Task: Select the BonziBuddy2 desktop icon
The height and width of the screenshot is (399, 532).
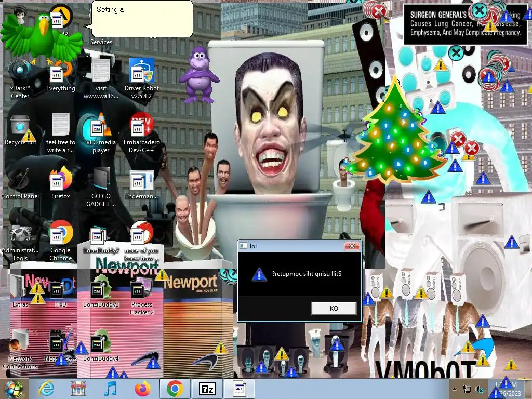Action: pos(101,239)
